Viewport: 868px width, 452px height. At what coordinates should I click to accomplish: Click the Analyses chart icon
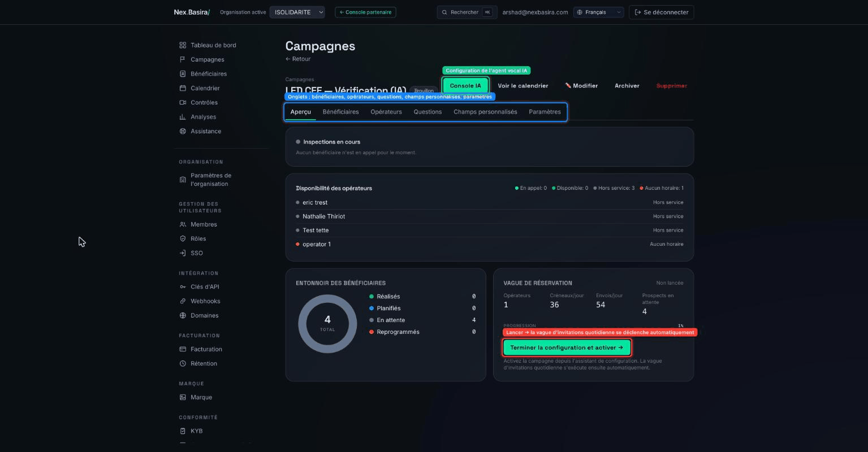183,117
